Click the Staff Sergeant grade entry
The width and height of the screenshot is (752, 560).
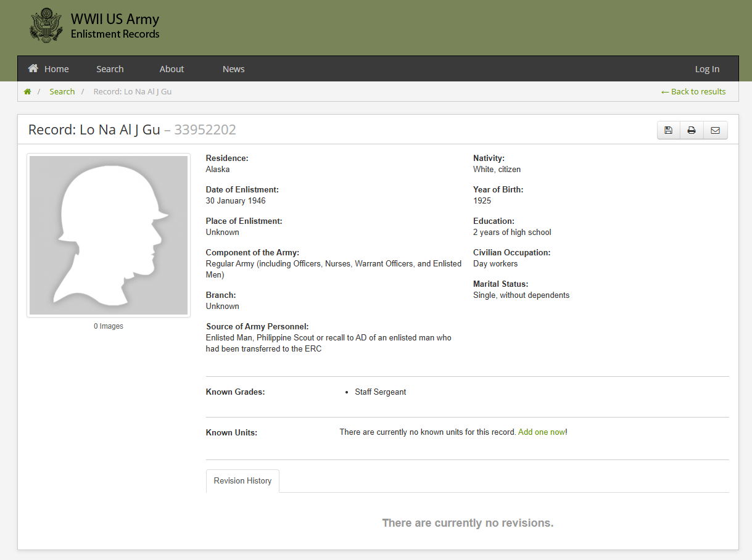tap(380, 392)
